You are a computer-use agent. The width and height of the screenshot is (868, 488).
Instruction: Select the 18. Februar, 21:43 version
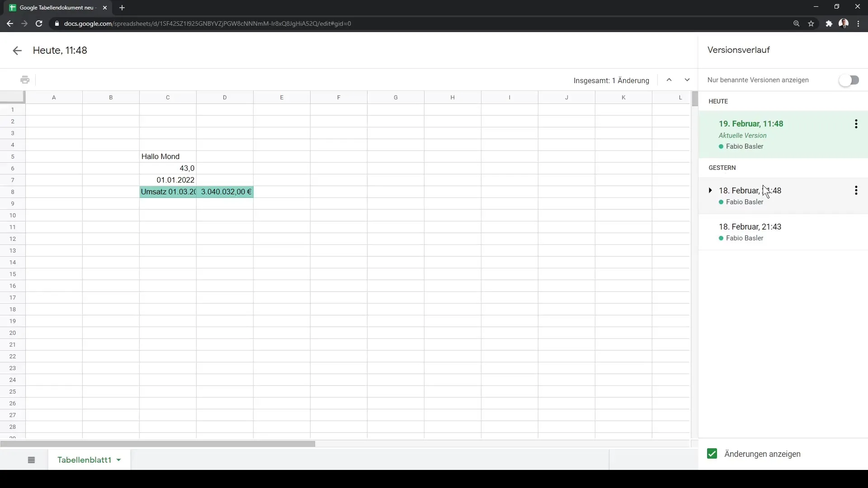click(783, 232)
